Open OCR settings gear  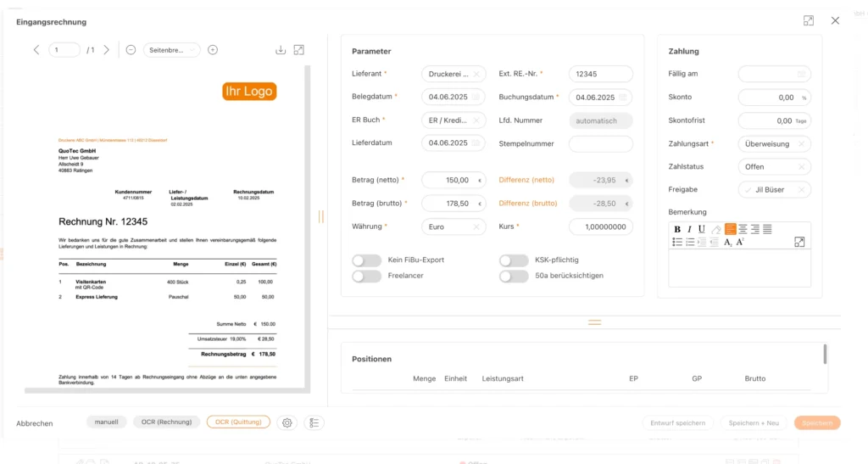coord(287,423)
